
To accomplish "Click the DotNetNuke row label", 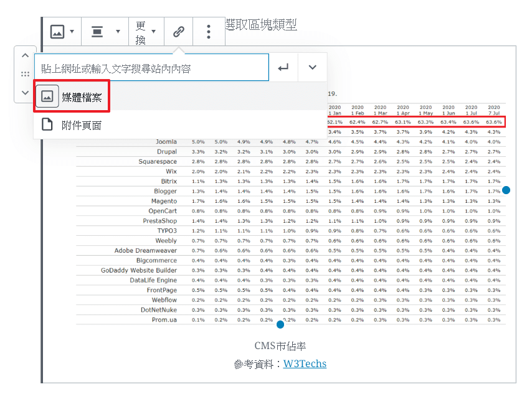I will [x=159, y=310].
